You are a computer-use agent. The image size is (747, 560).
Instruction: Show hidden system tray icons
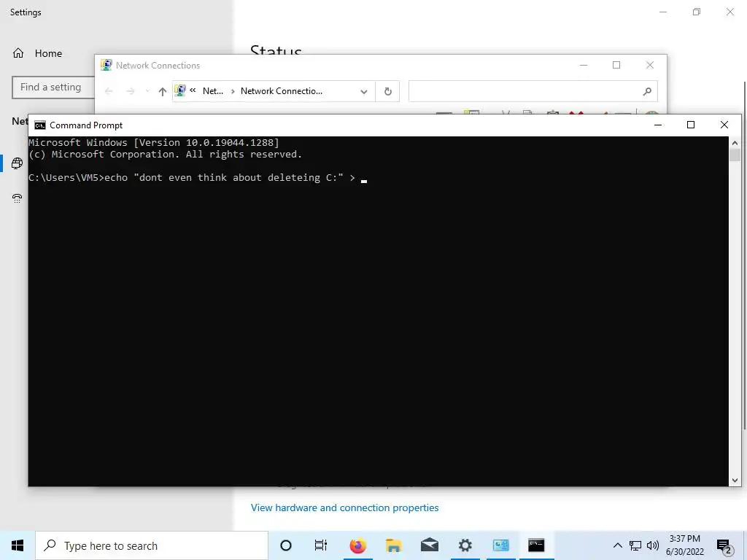tap(617, 545)
